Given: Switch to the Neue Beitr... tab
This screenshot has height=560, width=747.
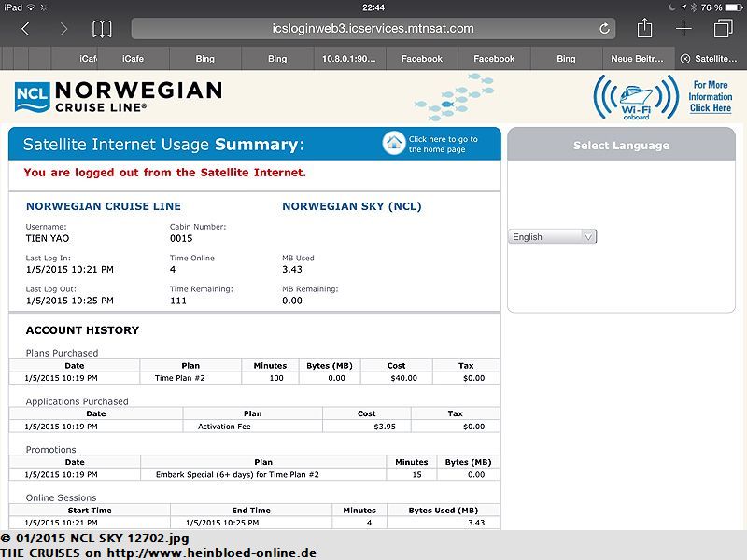Looking at the screenshot, I should [637, 59].
